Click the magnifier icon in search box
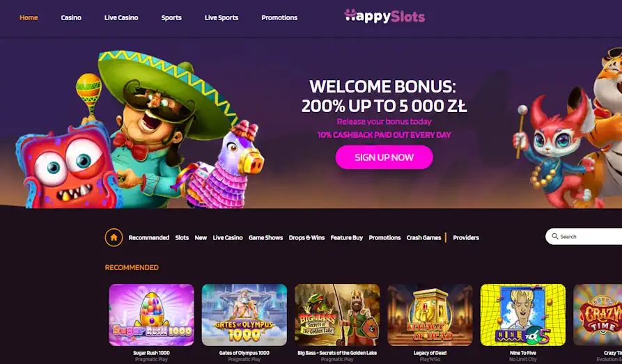The height and width of the screenshot is (364, 622). [x=555, y=237]
